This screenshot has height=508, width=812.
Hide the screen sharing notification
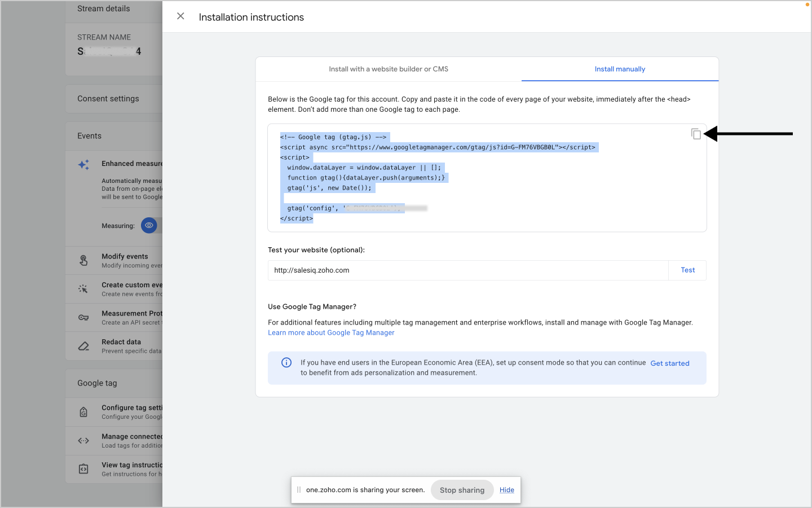point(506,490)
